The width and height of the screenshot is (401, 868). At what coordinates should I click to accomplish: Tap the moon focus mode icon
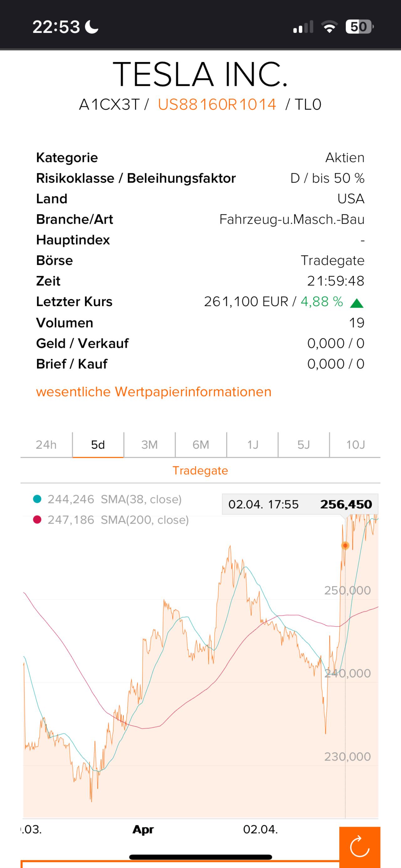pos(91,27)
